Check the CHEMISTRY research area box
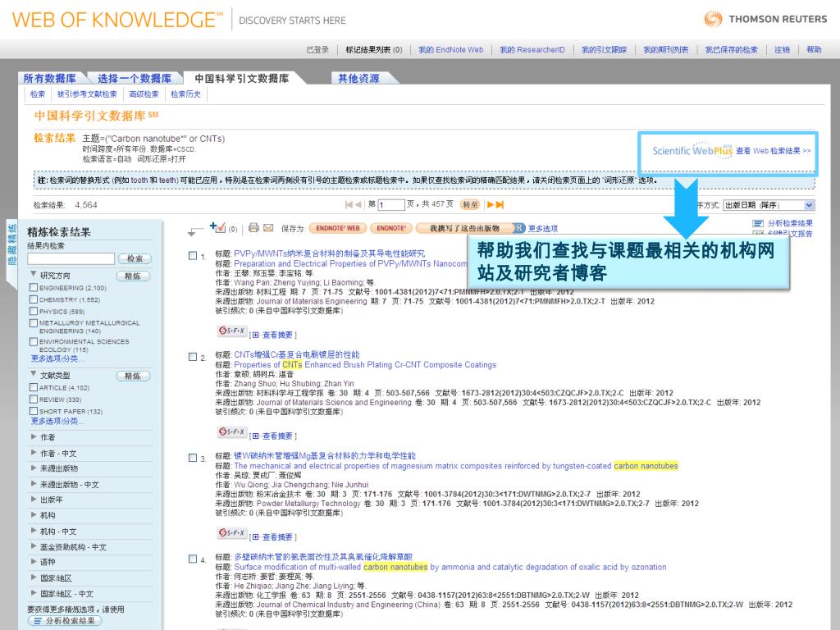Viewport: 840px width, 630px height. click(33, 299)
